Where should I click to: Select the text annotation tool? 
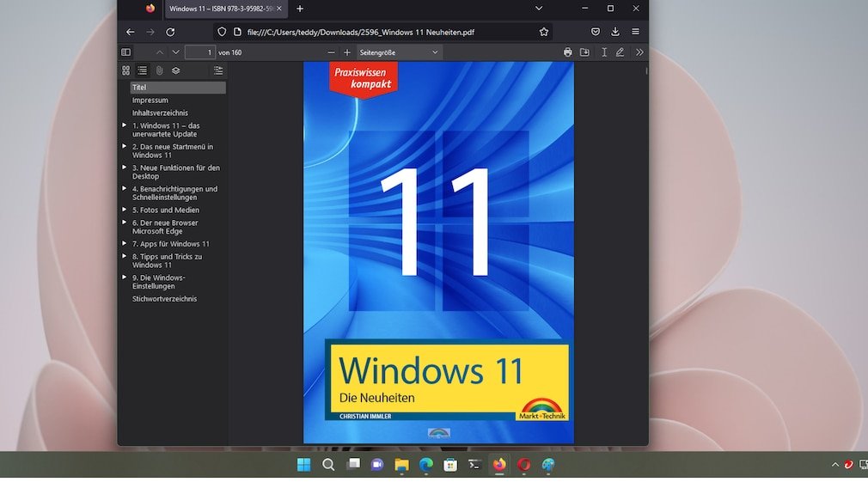click(604, 52)
